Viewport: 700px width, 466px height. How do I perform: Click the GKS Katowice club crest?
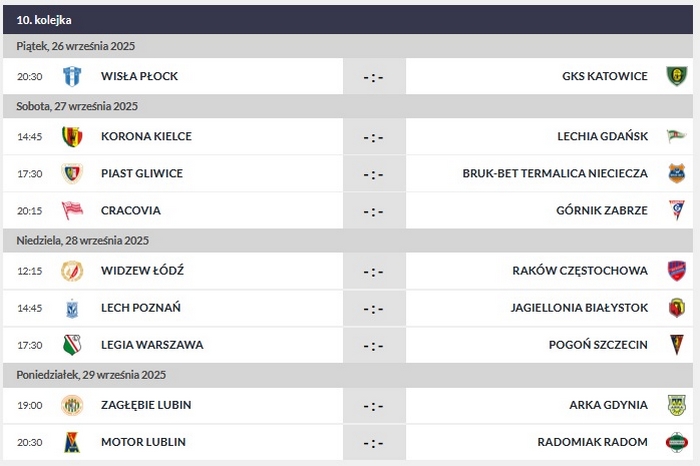coord(676,76)
